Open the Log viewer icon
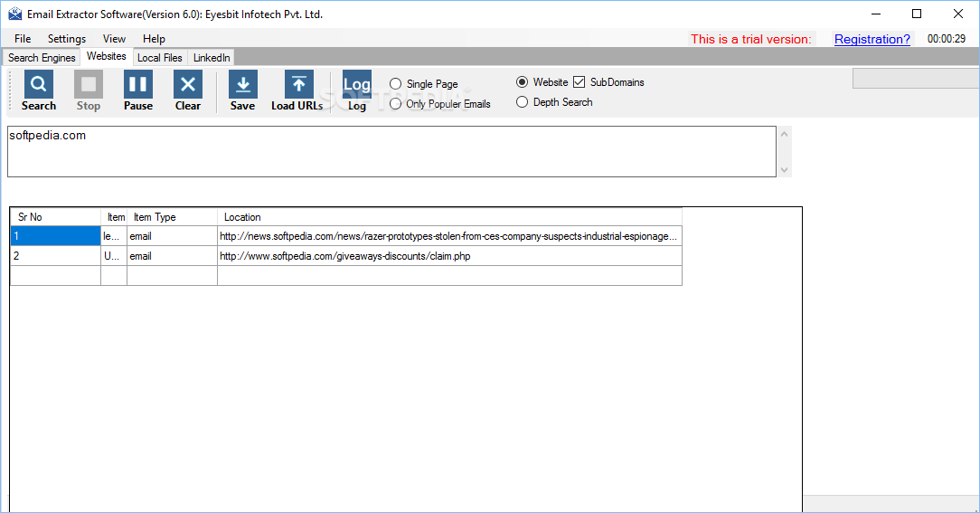The width and height of the screenshot is (980, 513). click(x=357, y=84)
